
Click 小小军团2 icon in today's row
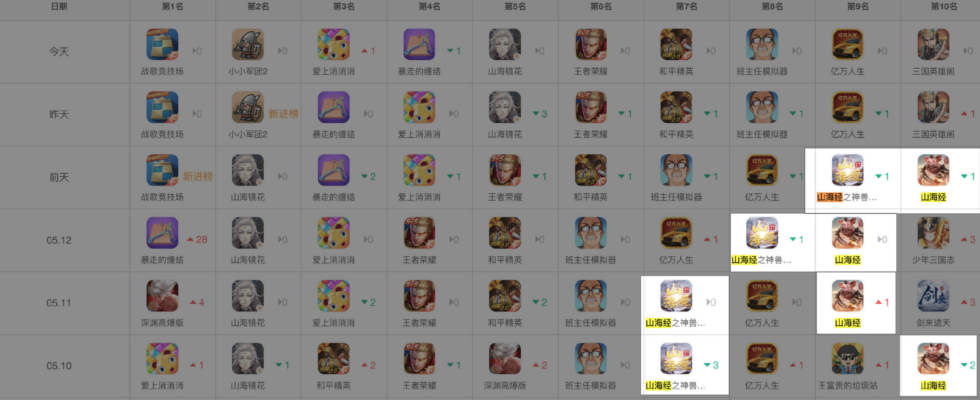[248, 44]
